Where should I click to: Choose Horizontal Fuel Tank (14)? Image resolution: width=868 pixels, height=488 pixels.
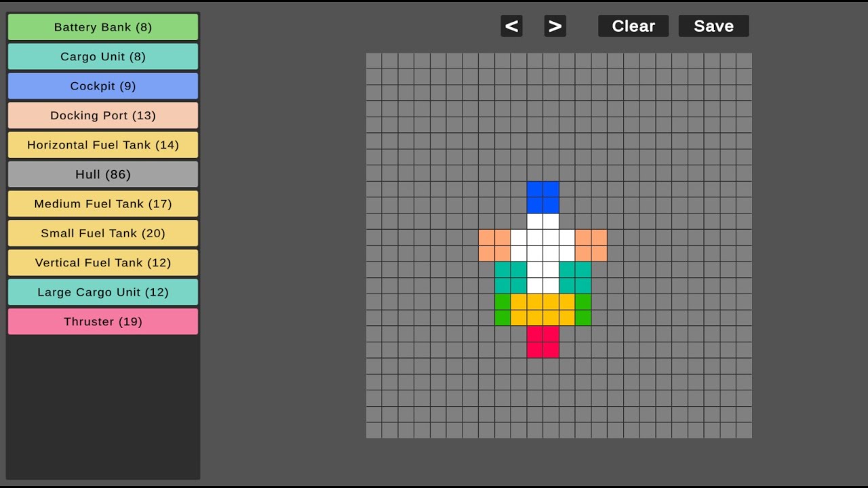pos(103,145)
